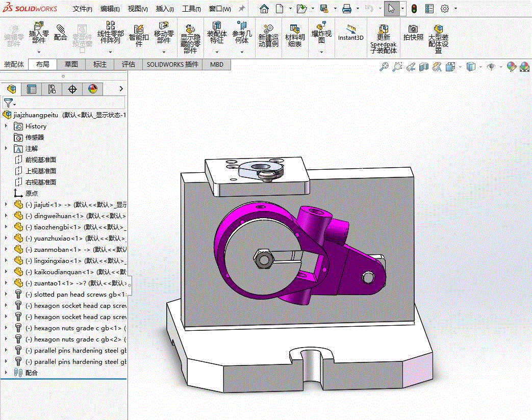Open the 视图(V) menu

pyautogui.click(x=138, y=9)
